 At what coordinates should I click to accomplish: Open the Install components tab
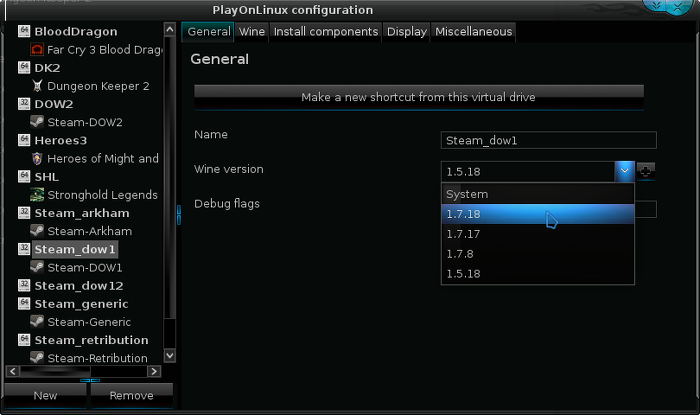tap(325, 32)
